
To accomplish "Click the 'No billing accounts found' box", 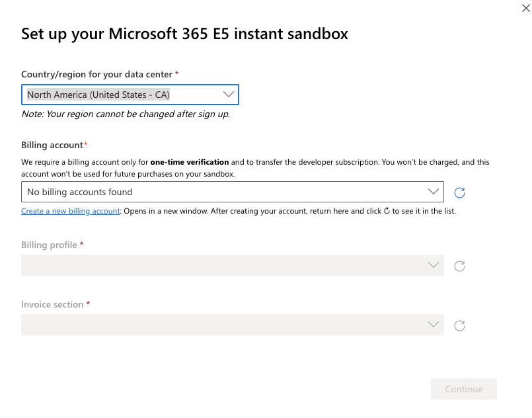I will click(233, 192).
